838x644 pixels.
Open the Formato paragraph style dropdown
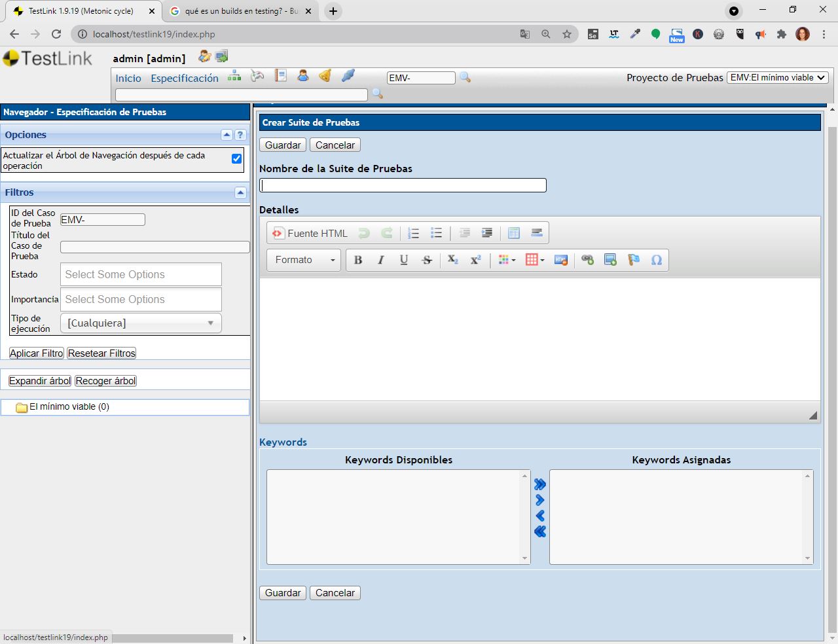(304, 260)
